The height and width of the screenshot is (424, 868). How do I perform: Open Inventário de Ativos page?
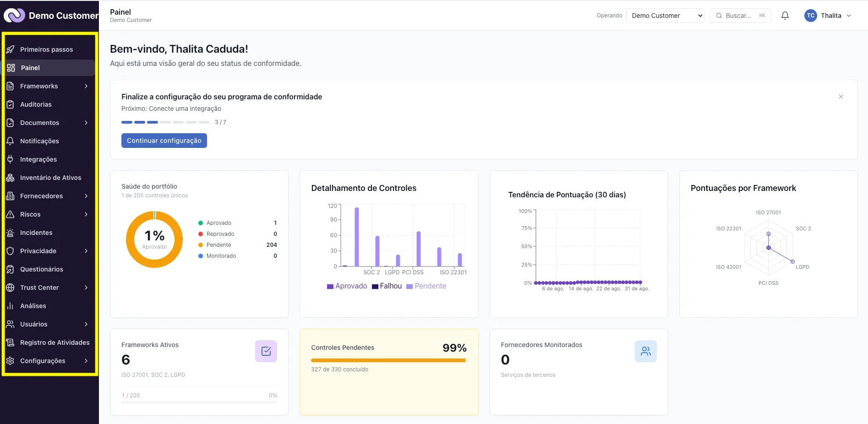click(x=49, y=178)
